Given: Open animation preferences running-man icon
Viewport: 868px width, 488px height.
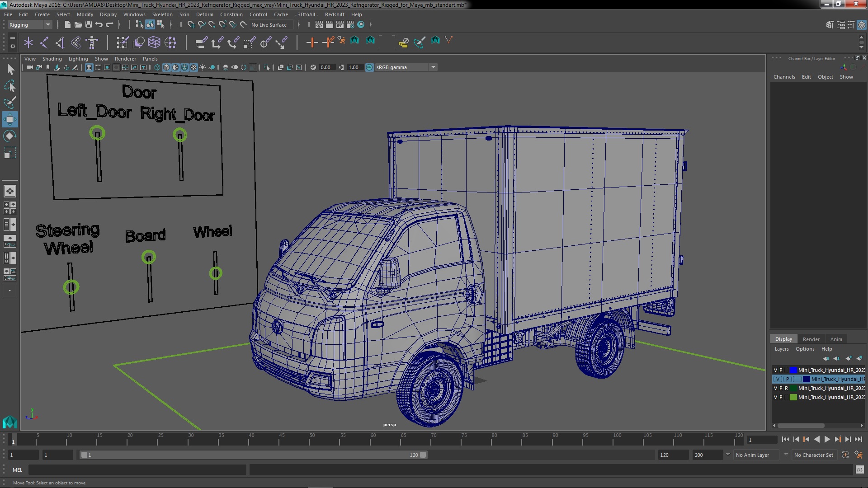Looking at the screenshot, I should click(859, 455).
